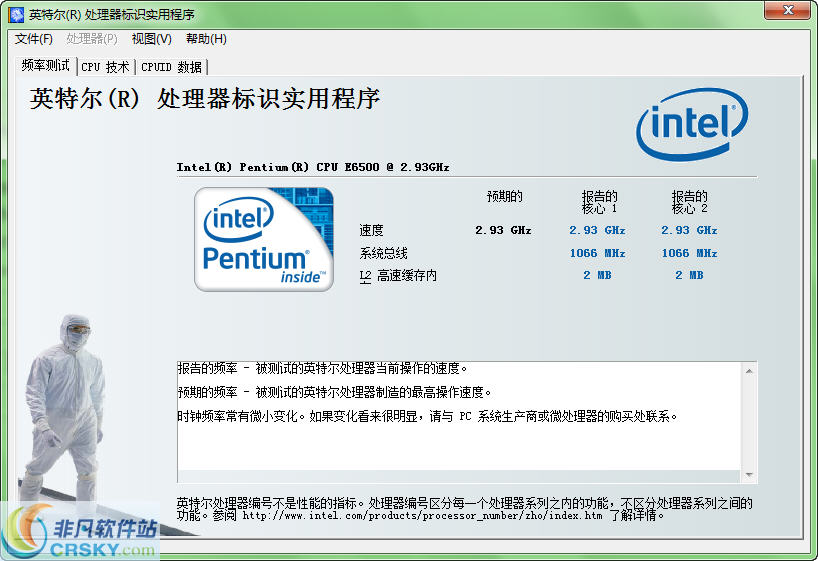This screenshot has width=818, height=561.
Task: Click the 速度 row label
Action: click(371, 230)
